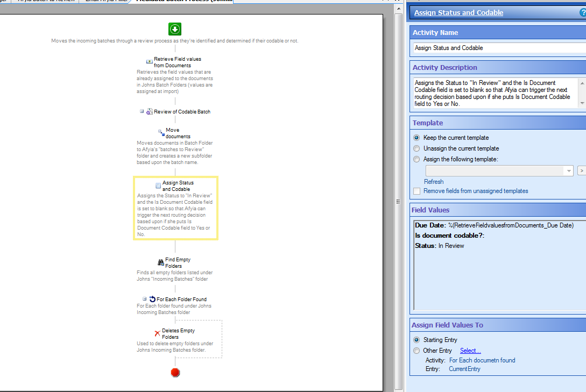Select the Retrieve Field values from Documents label

pos(178,62)
